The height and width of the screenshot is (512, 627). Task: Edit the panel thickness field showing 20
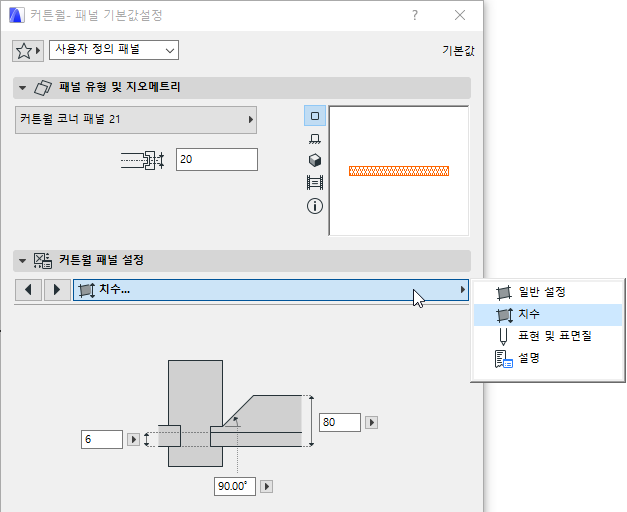click(x=217, y=159)
